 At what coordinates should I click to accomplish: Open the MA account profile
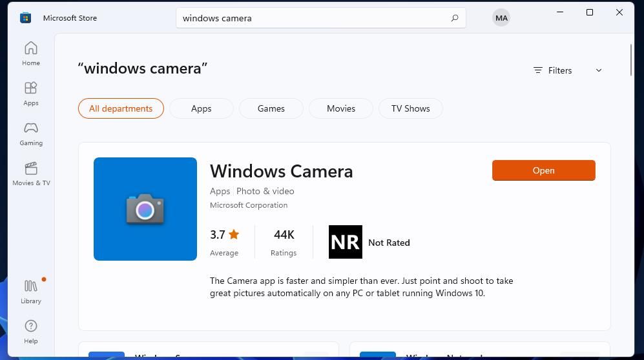[x=501, y=18]
